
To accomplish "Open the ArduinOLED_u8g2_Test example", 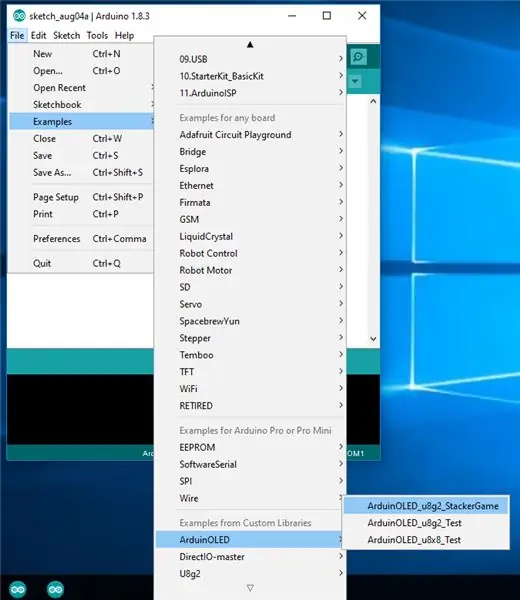I will coord(426,523).
